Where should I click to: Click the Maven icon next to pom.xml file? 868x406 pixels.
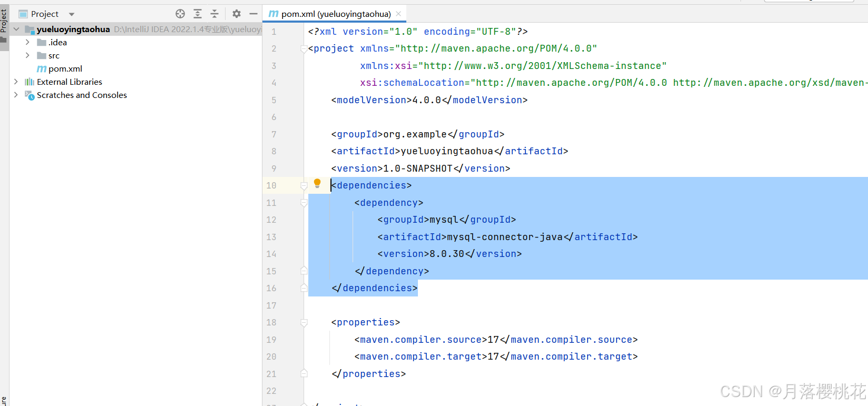pos(42,69)
